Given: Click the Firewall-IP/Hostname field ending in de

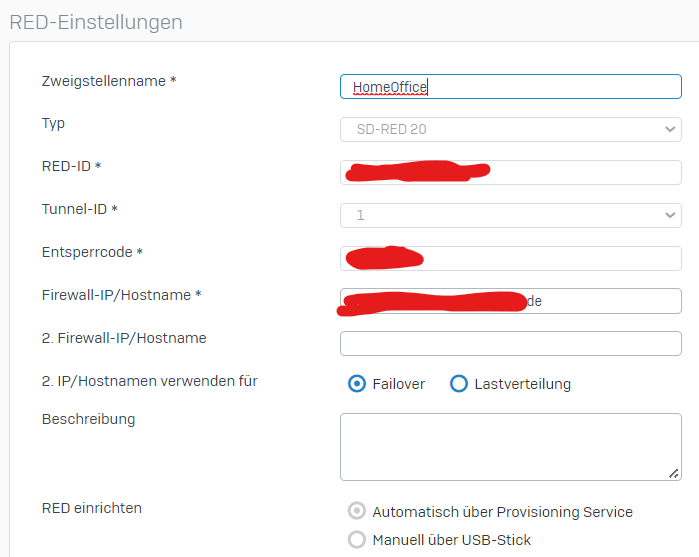Looking at the screenshot, I should (x=510, y=301).
